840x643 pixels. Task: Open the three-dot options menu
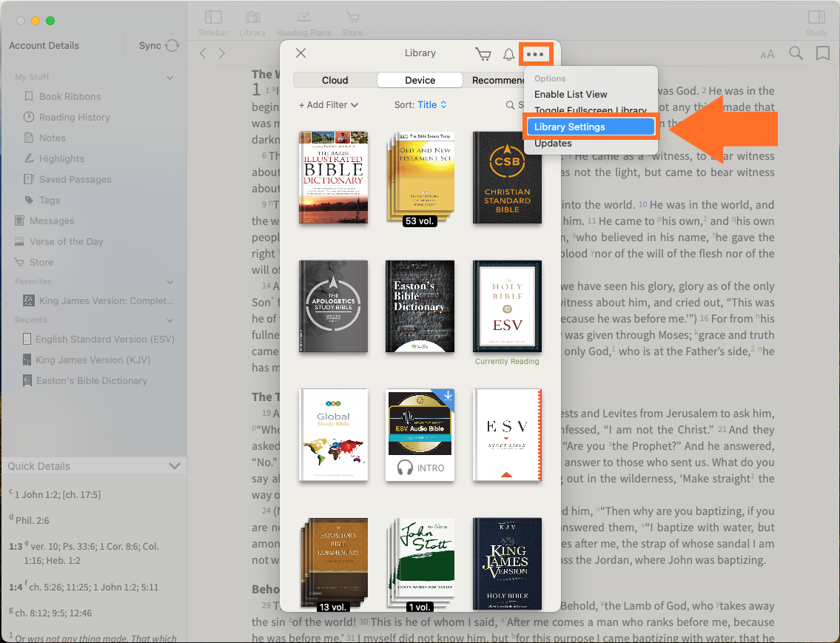point(534,54)
